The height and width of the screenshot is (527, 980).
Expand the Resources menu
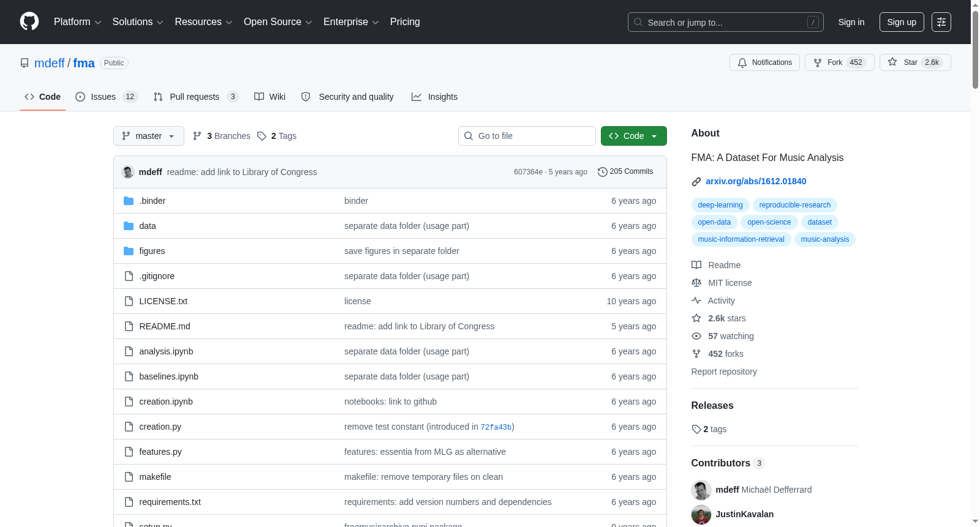(x=203, y=22)
